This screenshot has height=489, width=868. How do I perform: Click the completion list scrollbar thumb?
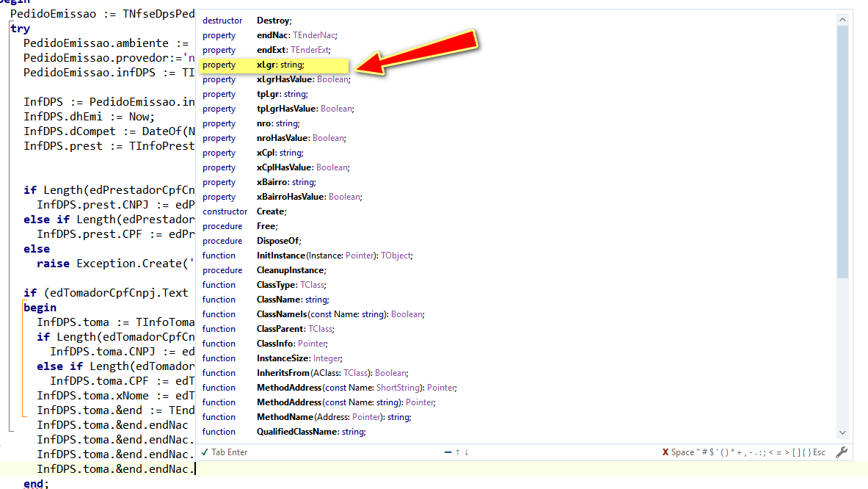click(842, 152)
